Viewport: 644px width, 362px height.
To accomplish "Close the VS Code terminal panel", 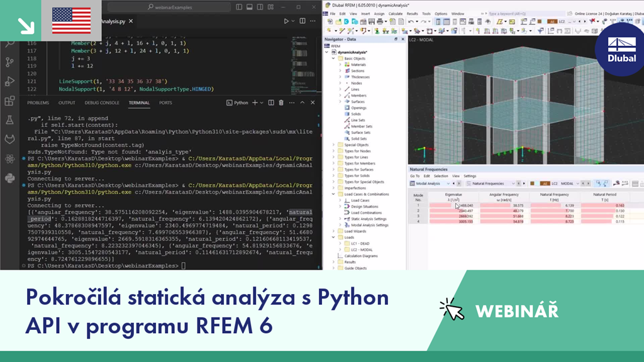I will (x=313, y=102).
